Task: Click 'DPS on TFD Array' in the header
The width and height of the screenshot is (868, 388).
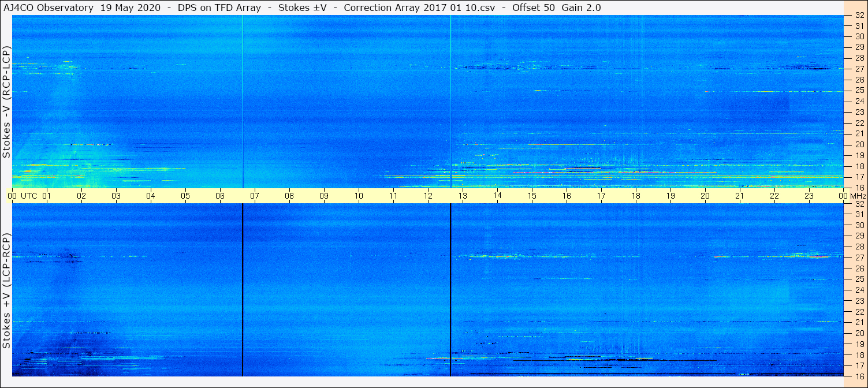Action: (x=219, y=8)
